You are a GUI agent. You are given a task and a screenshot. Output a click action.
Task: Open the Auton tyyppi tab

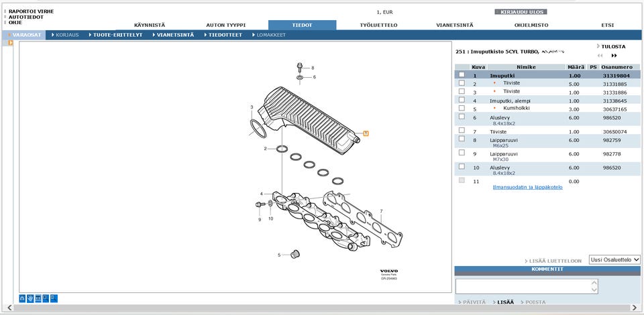point(225,25)
